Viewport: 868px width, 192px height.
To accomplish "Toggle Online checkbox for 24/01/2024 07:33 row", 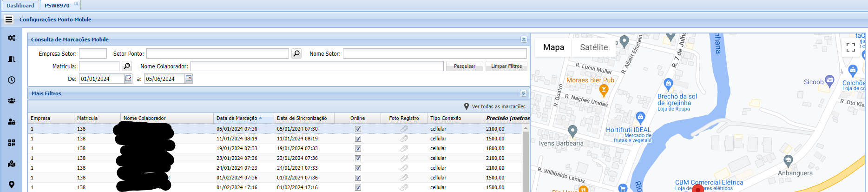I will coord(358,168).
